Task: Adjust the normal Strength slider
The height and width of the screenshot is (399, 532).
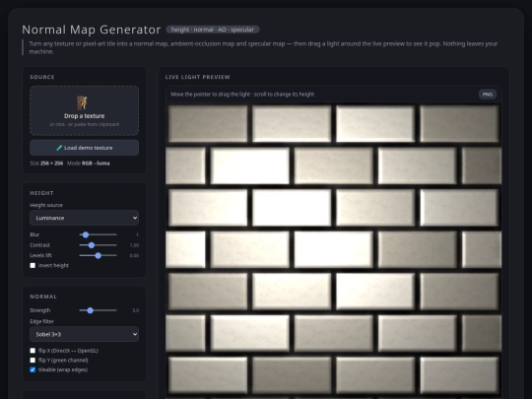Action: point(99,310)
